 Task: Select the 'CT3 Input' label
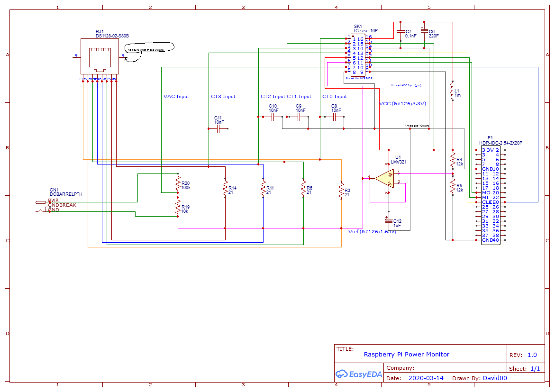pyautogui.click(x=223, y=97)
